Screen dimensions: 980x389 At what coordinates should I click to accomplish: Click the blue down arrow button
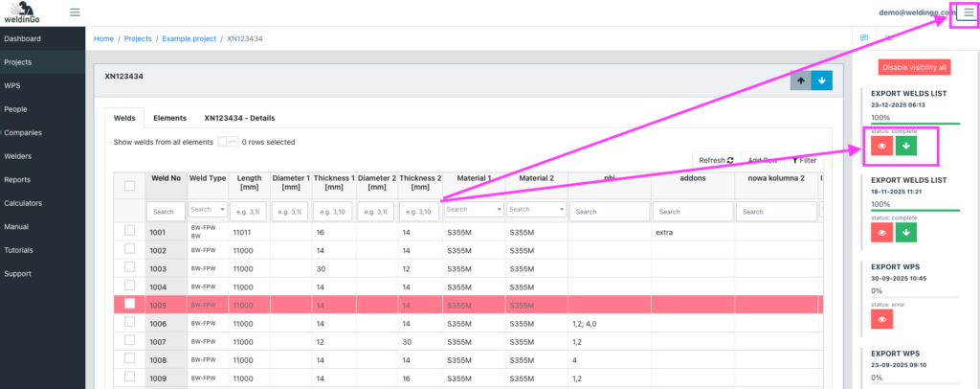point(821,81)
